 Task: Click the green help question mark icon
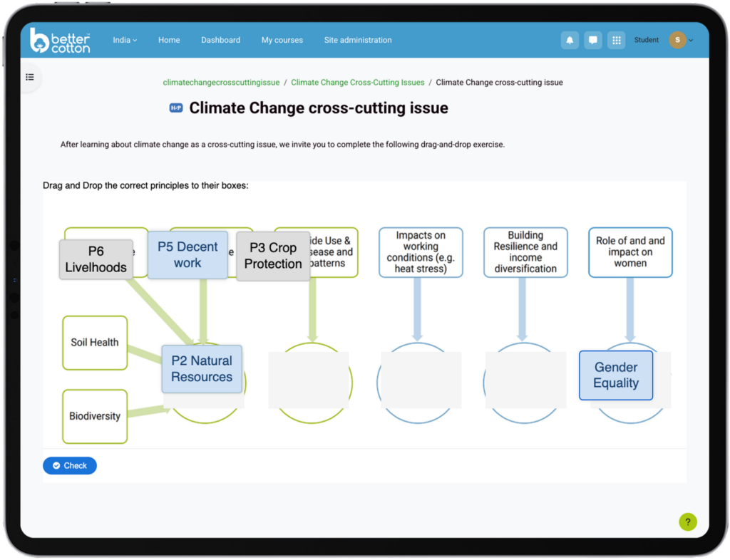tap(687, 522)
